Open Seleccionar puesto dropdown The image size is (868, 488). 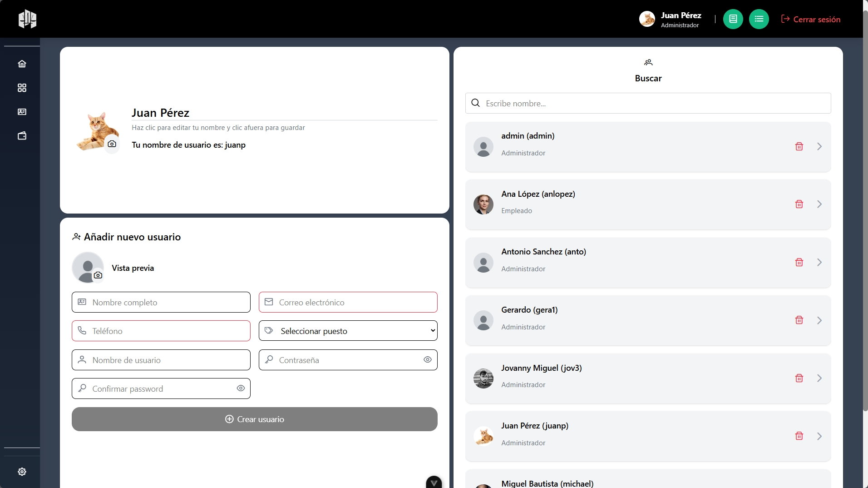tap(348, 331)
